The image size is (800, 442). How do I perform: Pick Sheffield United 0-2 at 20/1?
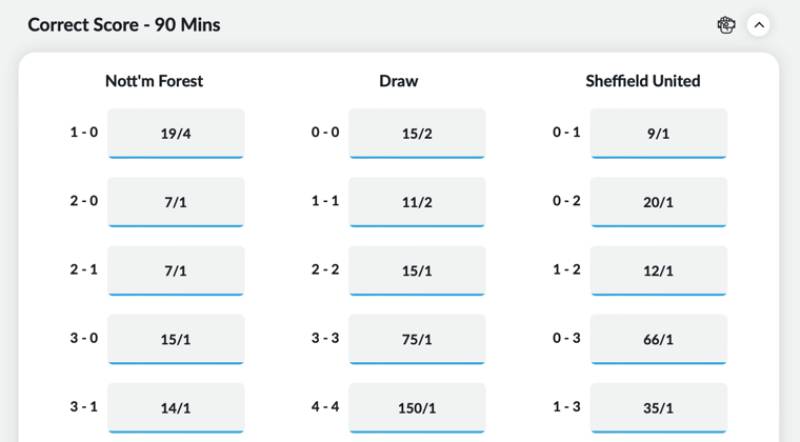point(658,202)
